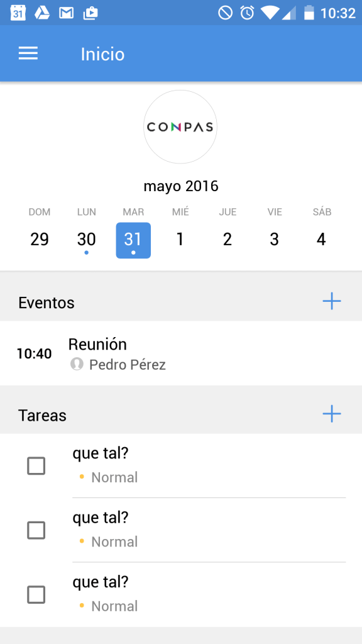Expand the mayo 2016 month selector
This screenshot has width=362, height=644.
click(x=181, y=186)
